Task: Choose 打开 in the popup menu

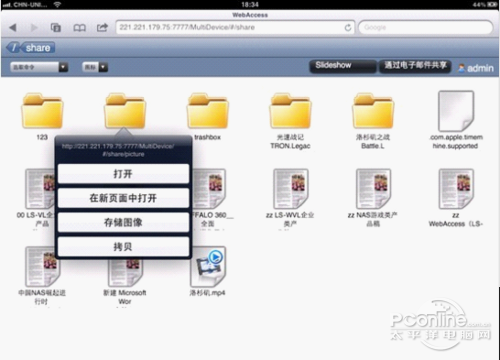Action: pyautogui.click(x=123, y=174)
